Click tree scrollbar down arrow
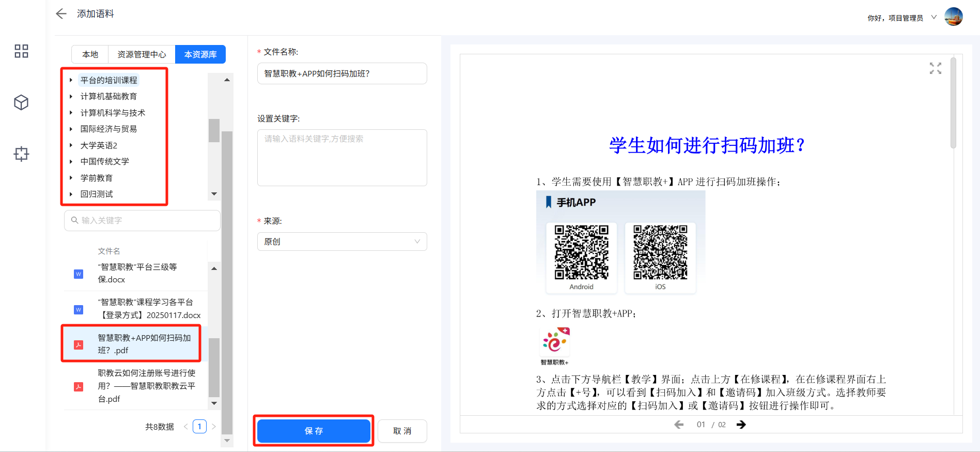Viewport: 980px width, 452px height. click(x=214, y=194)
